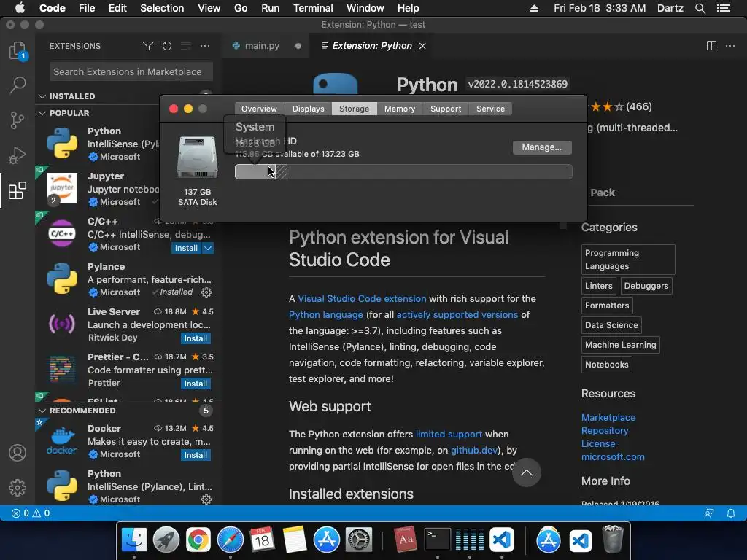Open the Search view in activity bar
747x560 pixels.
[x=18, y=85]
